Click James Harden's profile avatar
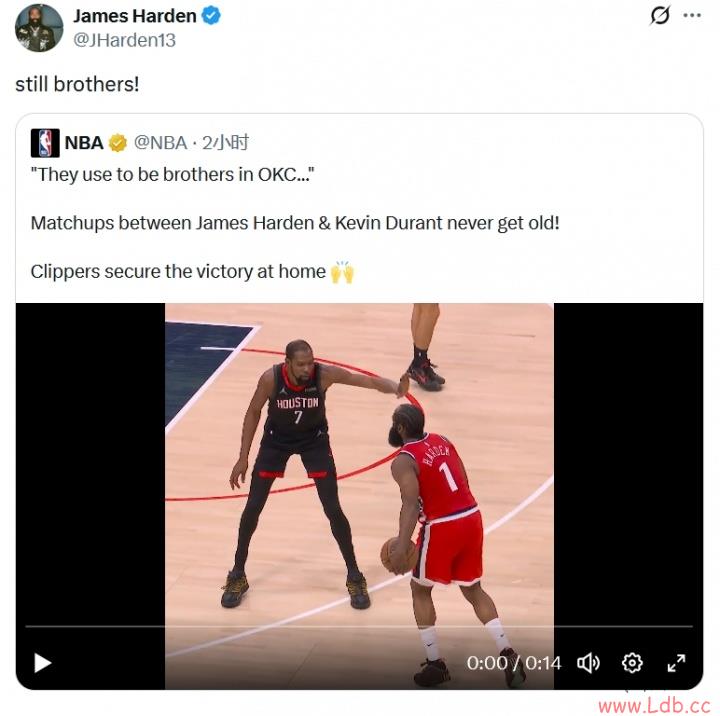This screenshot has height=716, width=720. (39, 28)
